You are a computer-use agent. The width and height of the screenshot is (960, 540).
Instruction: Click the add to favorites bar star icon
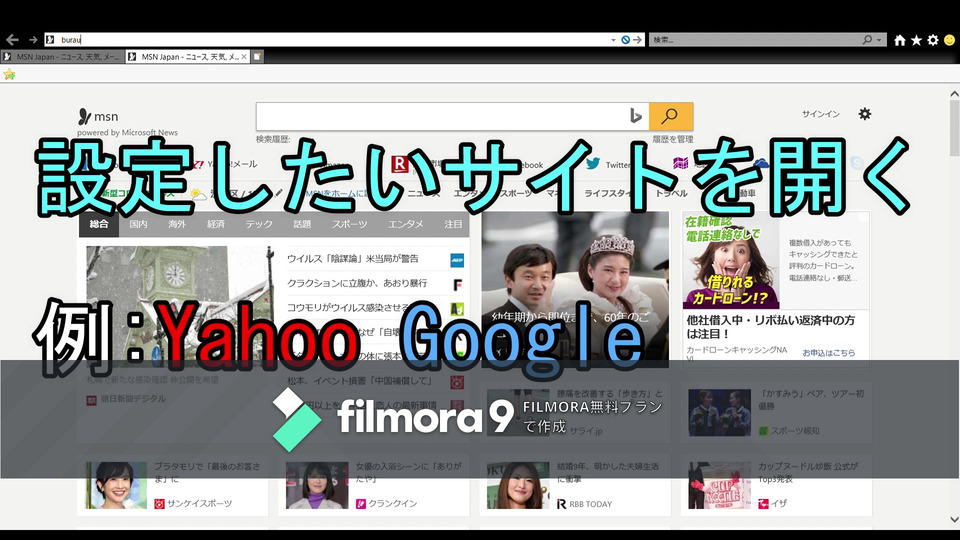(x=9, y=74)
